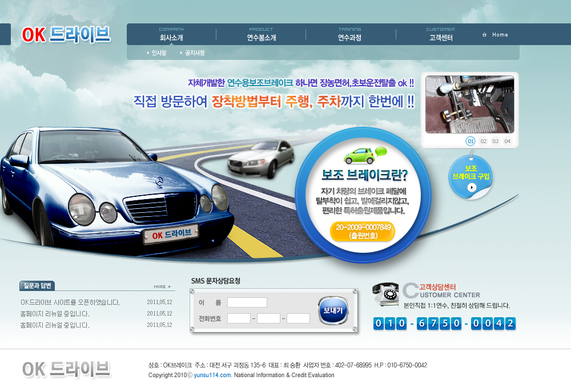Open the 연수과정 menu
Screen dimensions: 571x392
[x=349, y=38]
